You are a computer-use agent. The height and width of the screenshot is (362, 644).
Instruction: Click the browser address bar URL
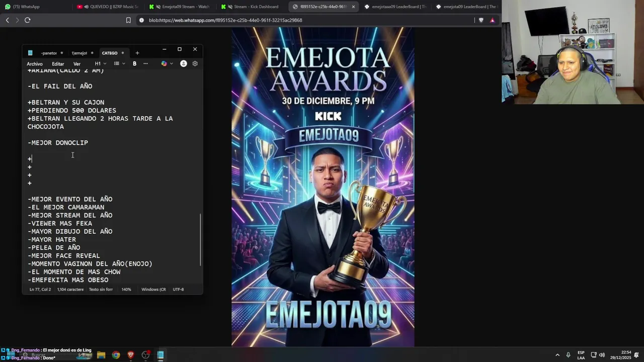pos(225,20)
